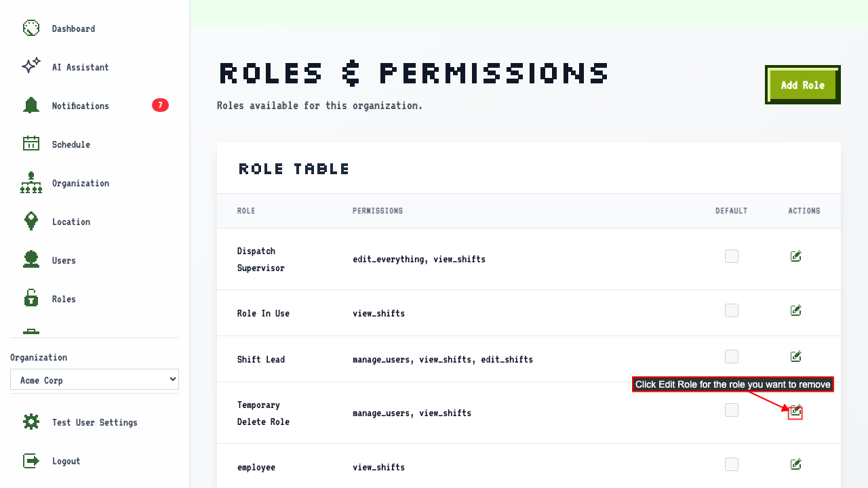Click the Location pin icon
Image resolution: width=868 pixels, height=488 pixels.
pos(31,221)
